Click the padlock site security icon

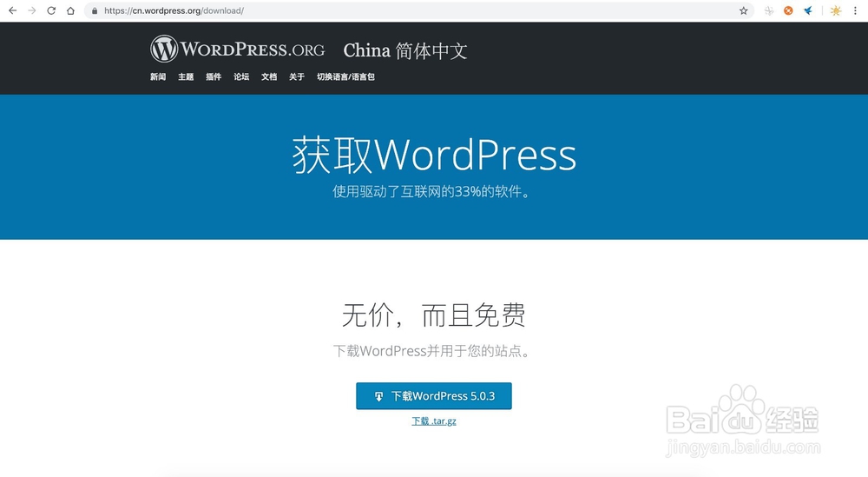(95, 10)
